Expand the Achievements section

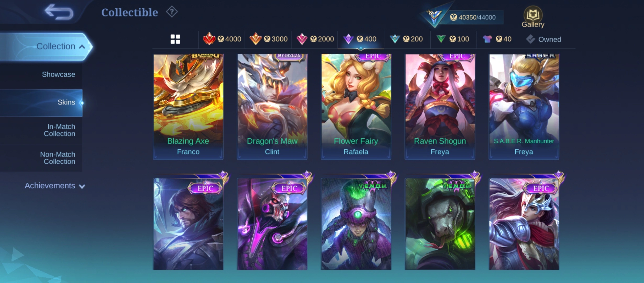(x=55, y=186)
